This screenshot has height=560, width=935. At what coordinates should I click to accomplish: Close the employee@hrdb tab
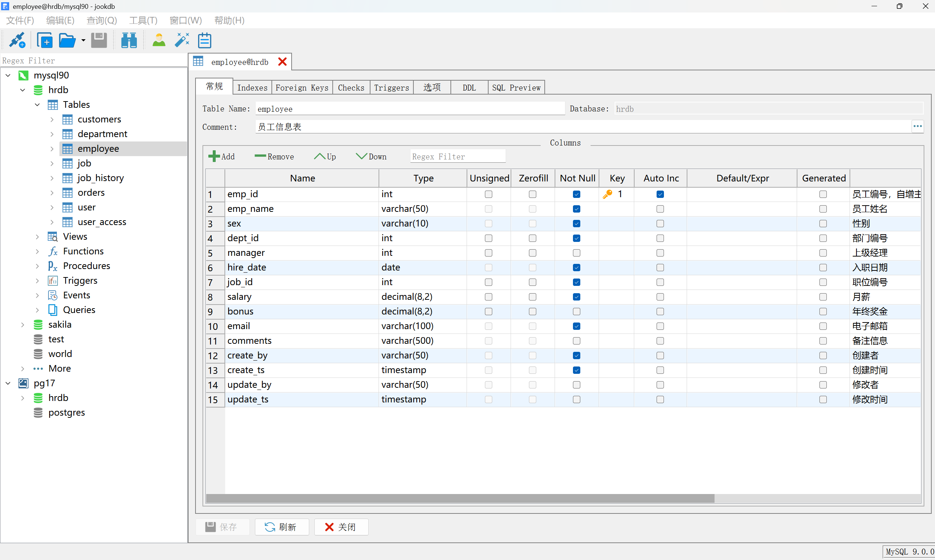click(282, 62)
